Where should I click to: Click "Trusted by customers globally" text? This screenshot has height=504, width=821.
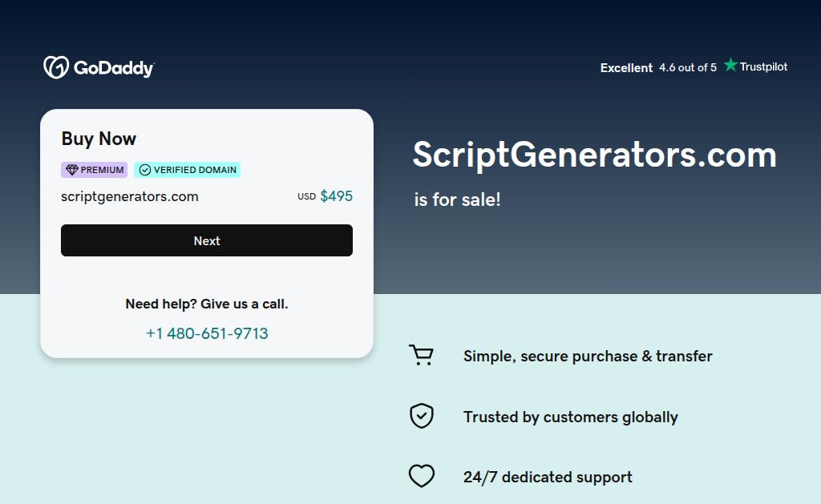[x=571, y=417]
